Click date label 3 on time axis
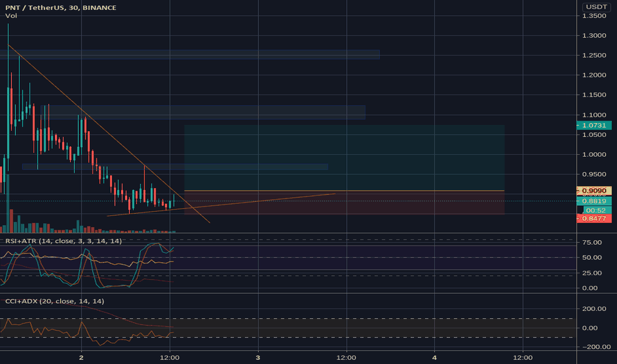The height and width of the screenshot is (364, 617). pos(258,357)
